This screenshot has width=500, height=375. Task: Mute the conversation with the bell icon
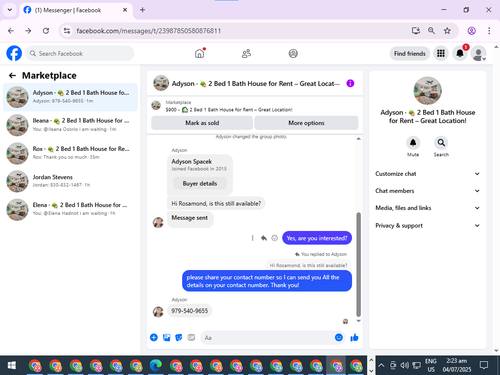click(x=413, y=143)
